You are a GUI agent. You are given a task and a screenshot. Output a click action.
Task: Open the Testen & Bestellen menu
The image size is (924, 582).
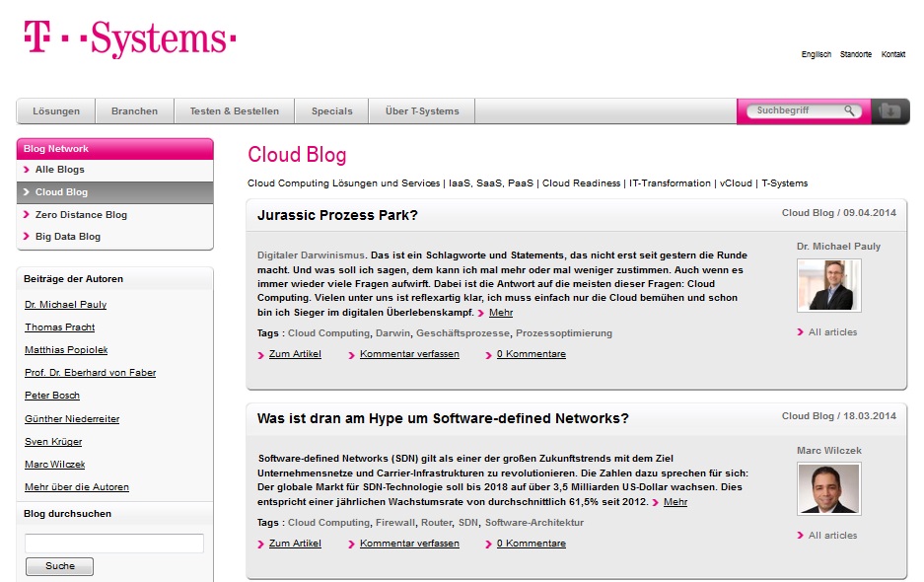click(x=234, y=111)
